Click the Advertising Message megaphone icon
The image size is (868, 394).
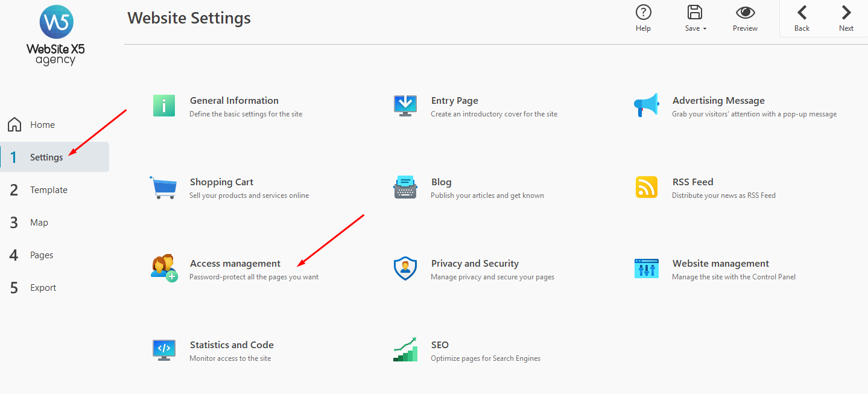point(646,106)
